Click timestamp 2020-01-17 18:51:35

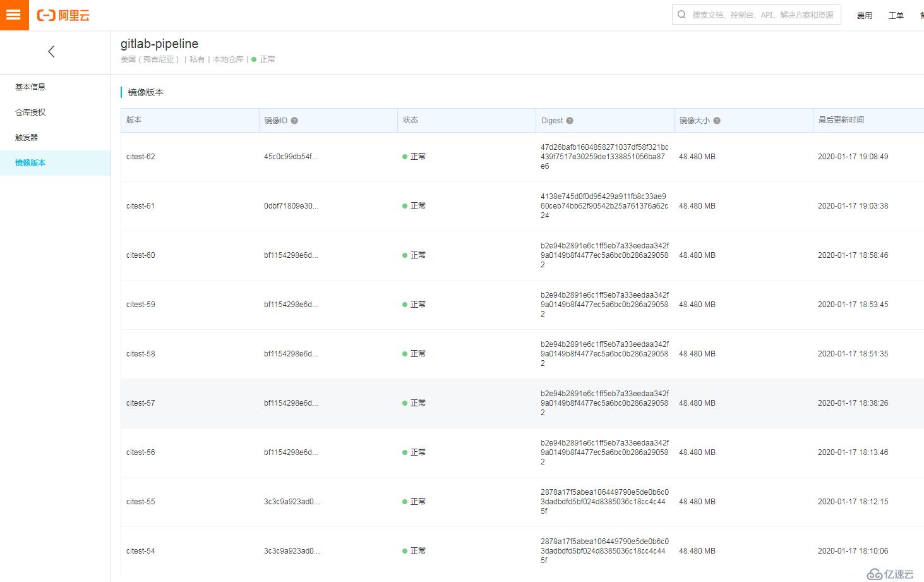click(x=853, y=354)
